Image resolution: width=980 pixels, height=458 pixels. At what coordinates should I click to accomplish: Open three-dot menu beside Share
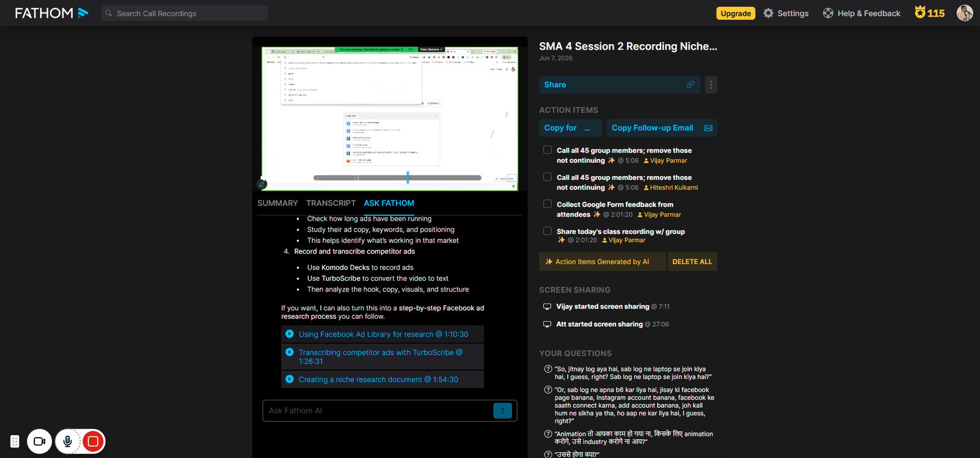click(710, 85)
